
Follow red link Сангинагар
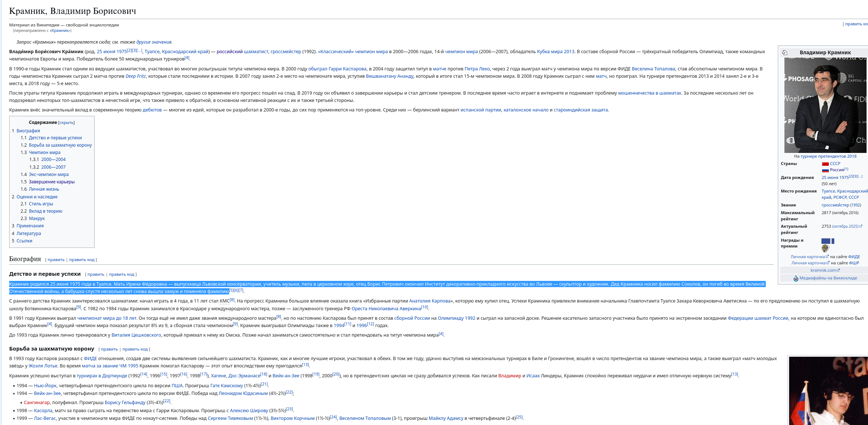(37, 402)
